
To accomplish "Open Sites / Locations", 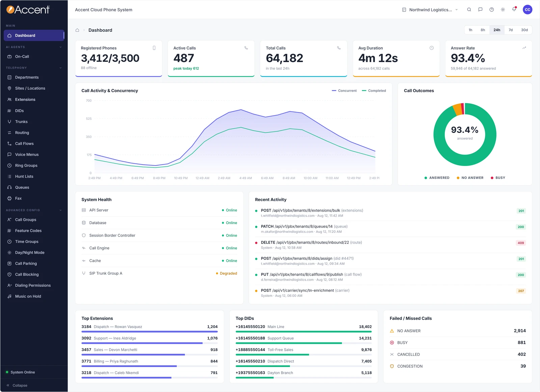I will point(34,88).
